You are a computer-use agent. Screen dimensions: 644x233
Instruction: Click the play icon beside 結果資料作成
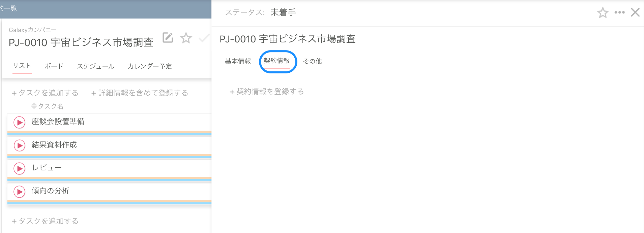[x=19, y=145]
